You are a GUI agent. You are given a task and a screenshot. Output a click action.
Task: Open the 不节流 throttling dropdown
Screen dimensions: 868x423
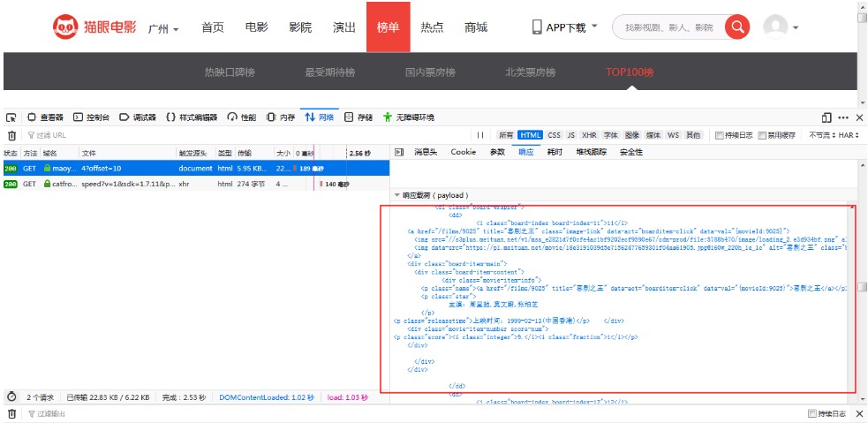823,135
